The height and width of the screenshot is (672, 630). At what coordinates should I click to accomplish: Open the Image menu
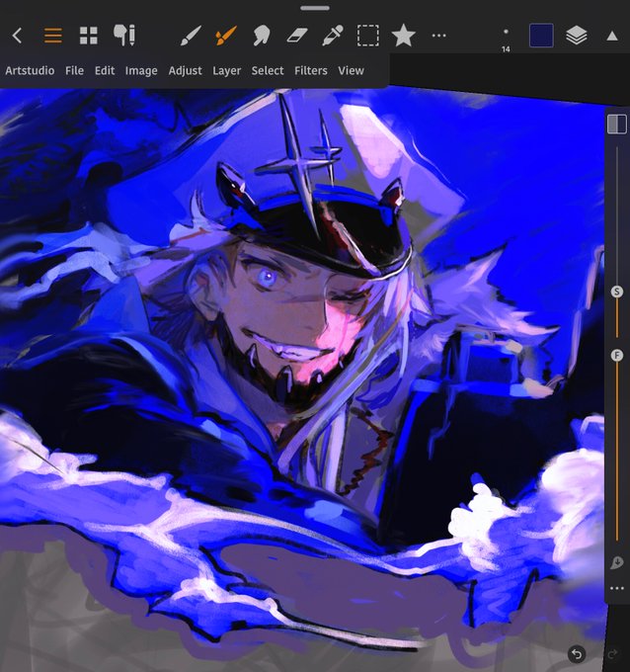coord(141,70)
